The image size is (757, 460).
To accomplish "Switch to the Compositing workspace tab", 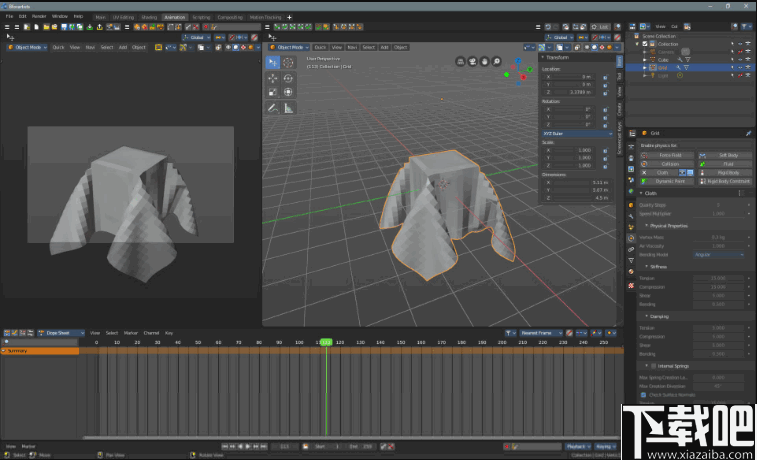I will pyautogui.click(x=230, y=17).
